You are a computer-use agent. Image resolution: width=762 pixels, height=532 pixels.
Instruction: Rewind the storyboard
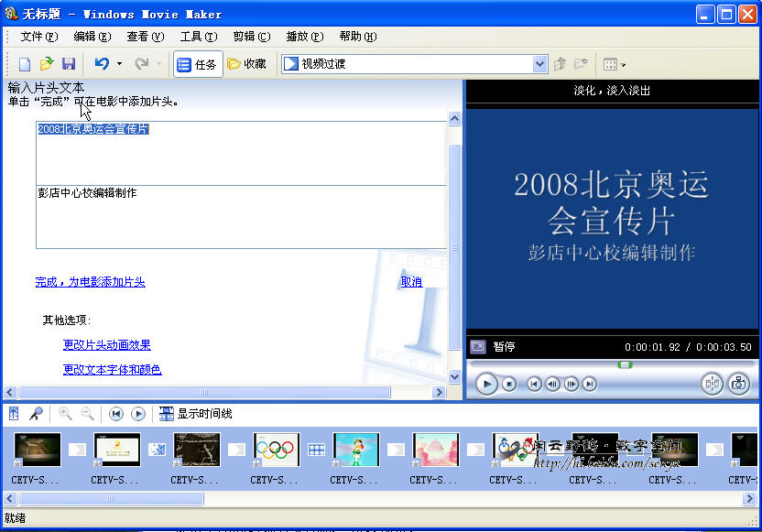[x=115, y=414]
